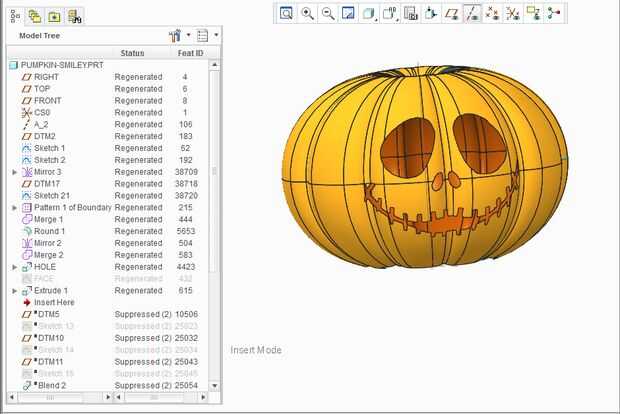Click the HOLE feature icon
The width and height of the screenshot is (620, 414).
(27, 267)
